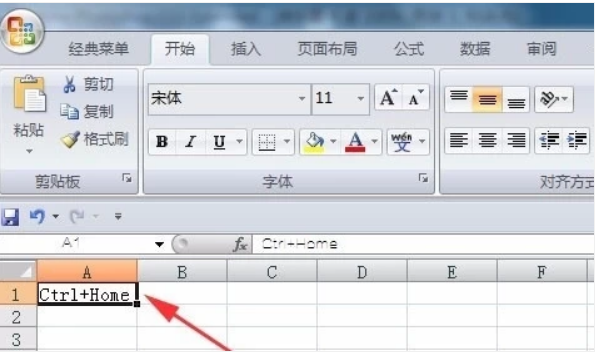Toggle underline formatting

point(219,141)
